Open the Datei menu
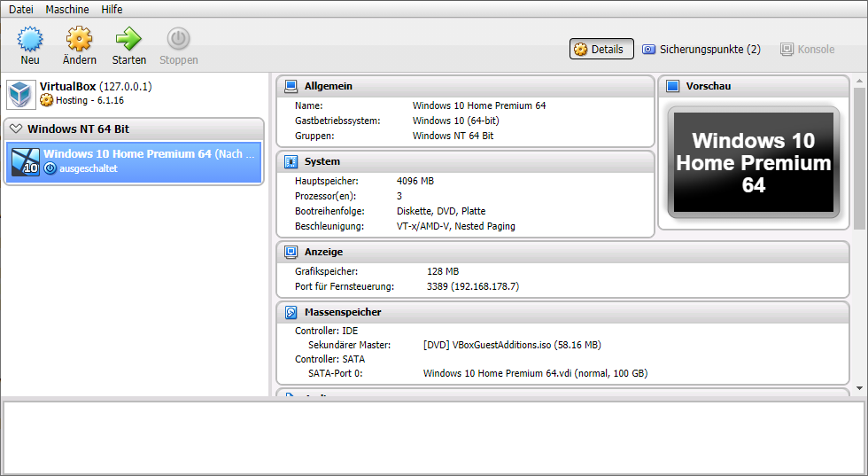The image size is (868, 476). pos(20,10)
